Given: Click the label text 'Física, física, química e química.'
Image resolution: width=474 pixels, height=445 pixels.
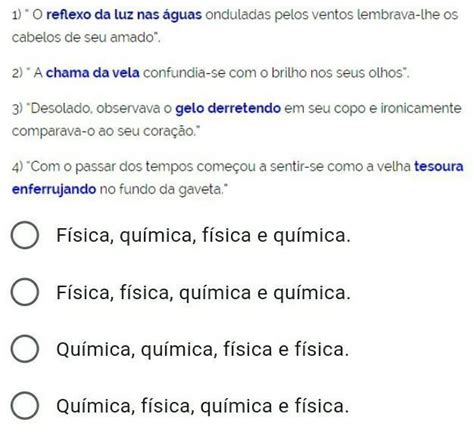Looking at the screenshot, I should click(x=203, y=293).
